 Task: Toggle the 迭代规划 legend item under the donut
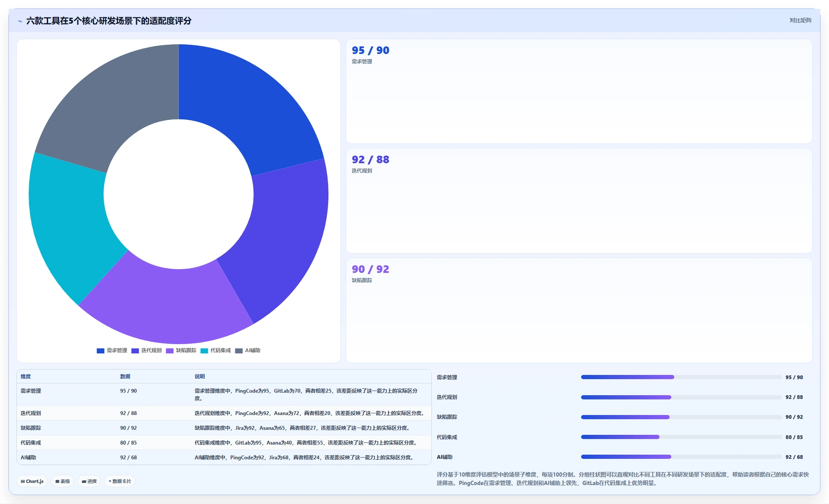(146, 350)
